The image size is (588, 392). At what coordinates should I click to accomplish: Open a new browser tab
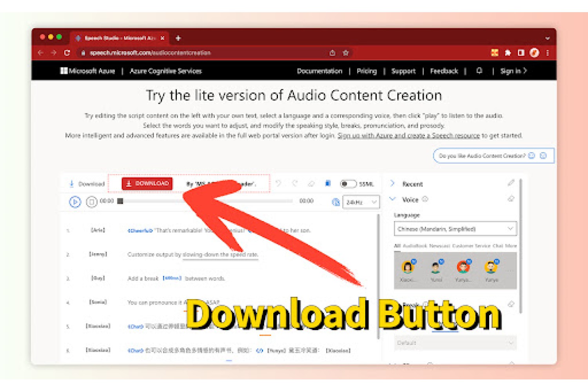178,38
